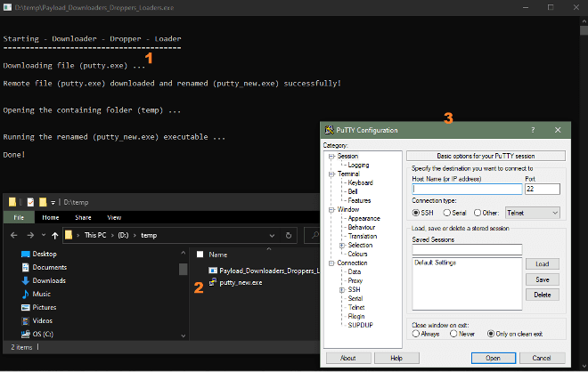Choose Only on clean exit option
Screen dimensions: 588x372
[491, 334]
